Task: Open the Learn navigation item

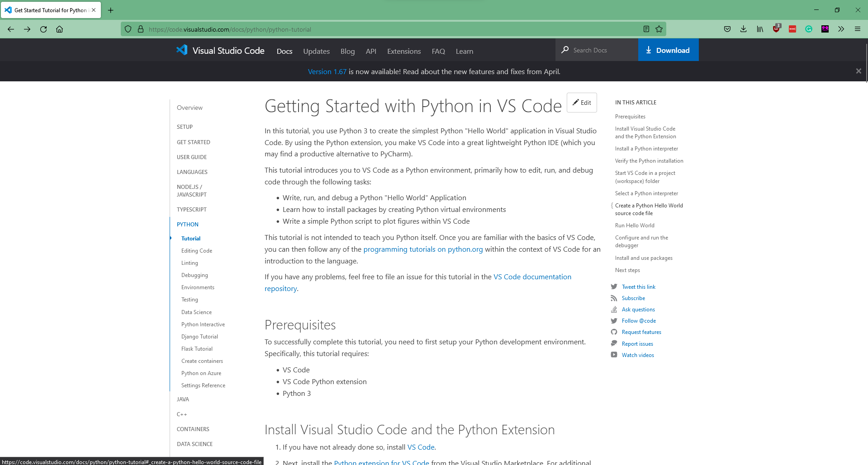Action: click(x=465, y=51)
